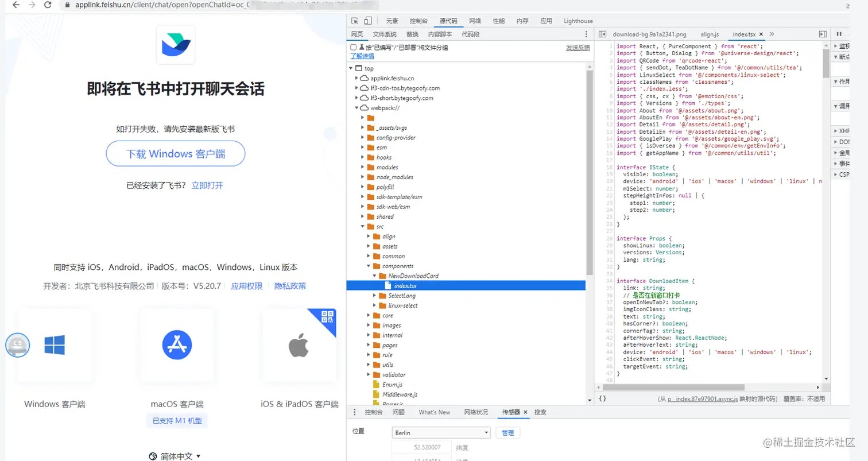Image resolution: width=868 pixels, height=461 pixels.
Task: Expand the node_modules folder
Action: point(362,177)
